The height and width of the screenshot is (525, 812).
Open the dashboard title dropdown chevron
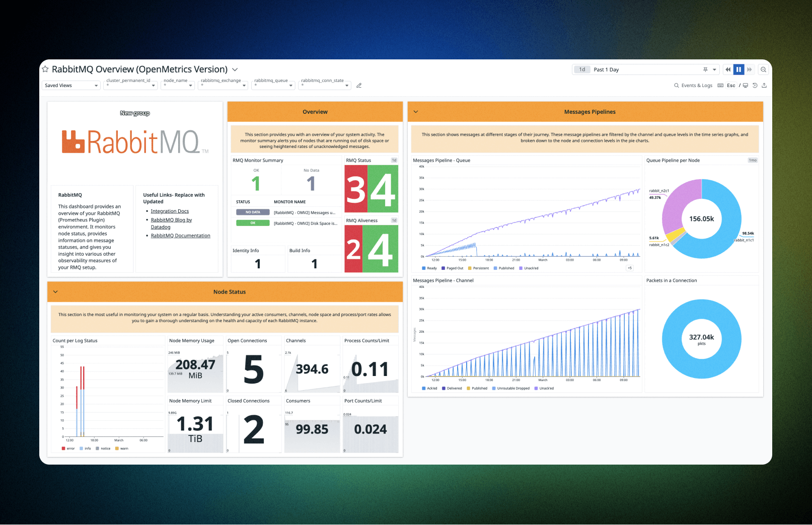click(x=235, y=69)
